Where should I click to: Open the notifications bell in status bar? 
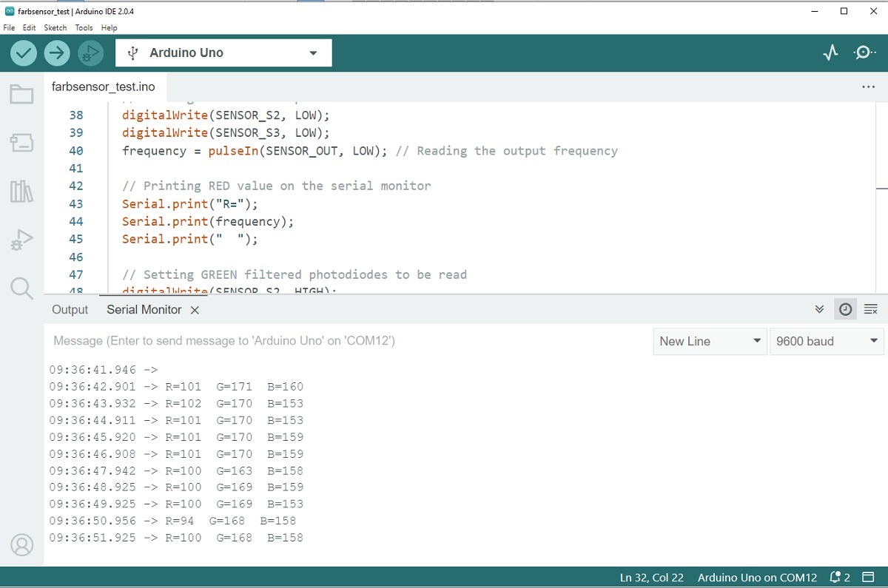[x=840, y=578]
